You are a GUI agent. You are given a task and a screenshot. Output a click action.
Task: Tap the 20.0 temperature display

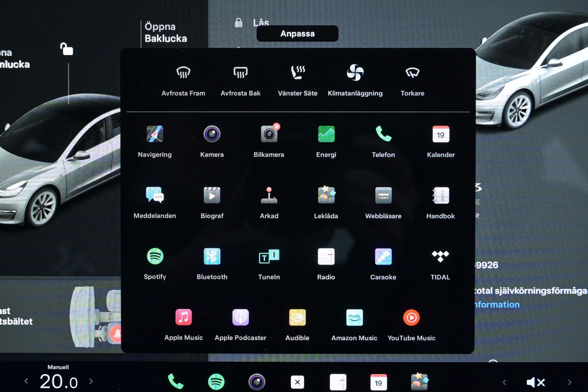[59, 381]
